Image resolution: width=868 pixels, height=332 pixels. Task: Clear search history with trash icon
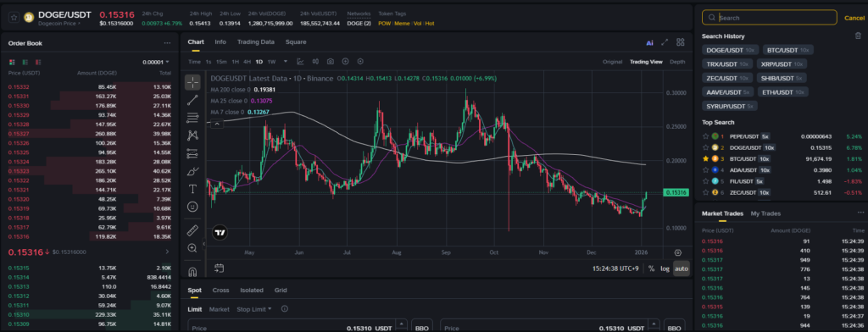[858, 36]
